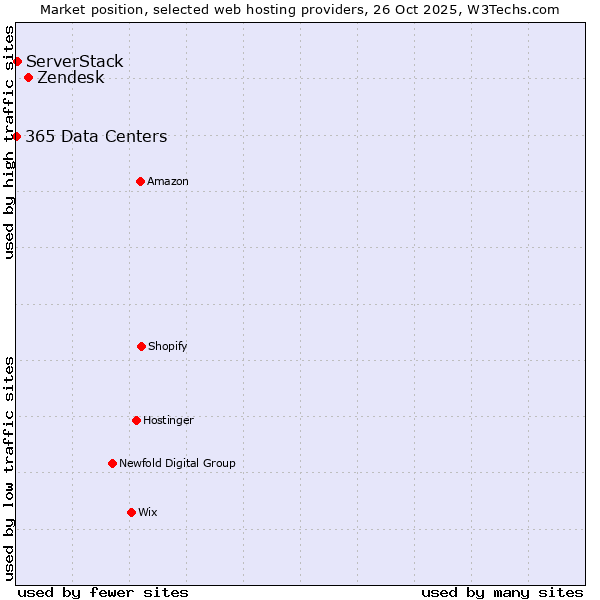The image size is (600, 600).
Task: Click the Zendesk text label
Action: click(71, 78)
